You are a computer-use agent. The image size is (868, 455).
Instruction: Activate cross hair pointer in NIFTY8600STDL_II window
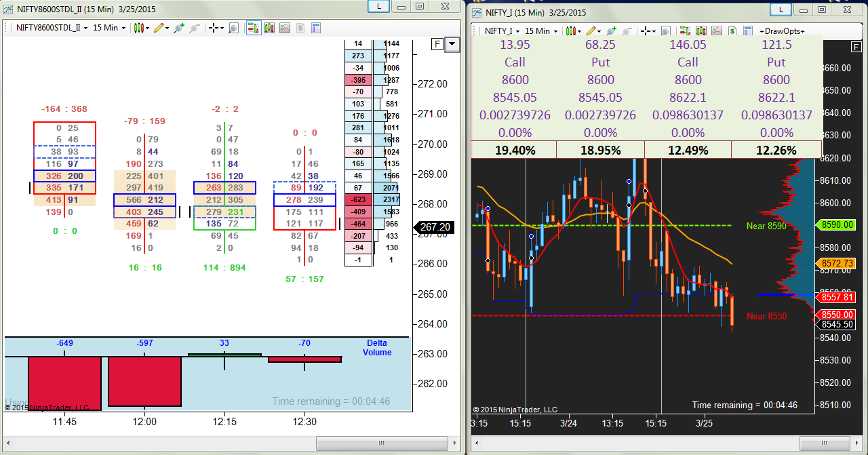click(x=214, y=28)
